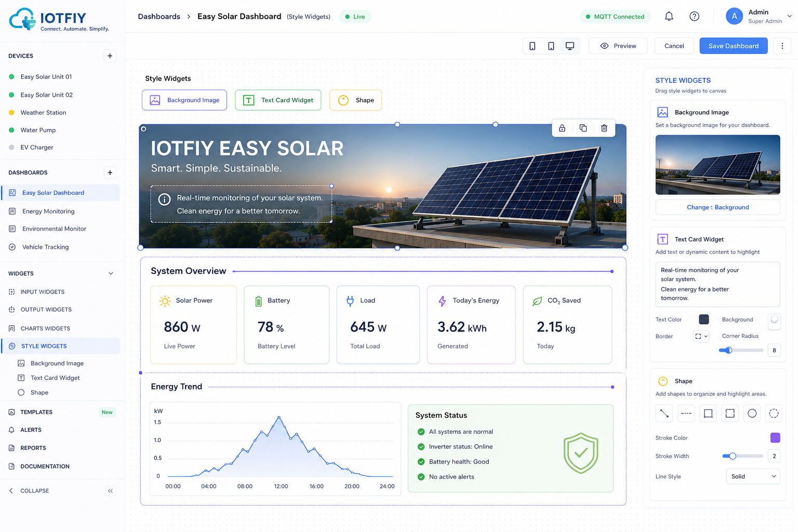Screen dimensions: 798x532
Task: Add a new device with plus icon
Action: [110, 56]
